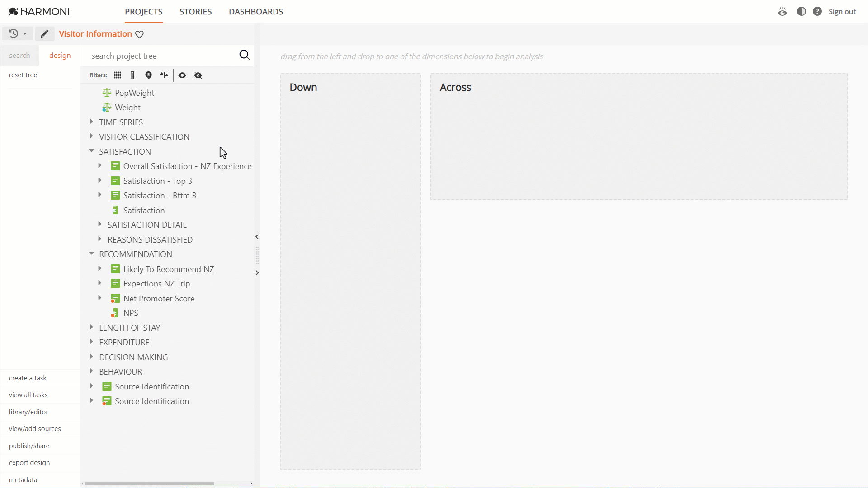Enable the hidden items eye filter

(x=198, y=75)
